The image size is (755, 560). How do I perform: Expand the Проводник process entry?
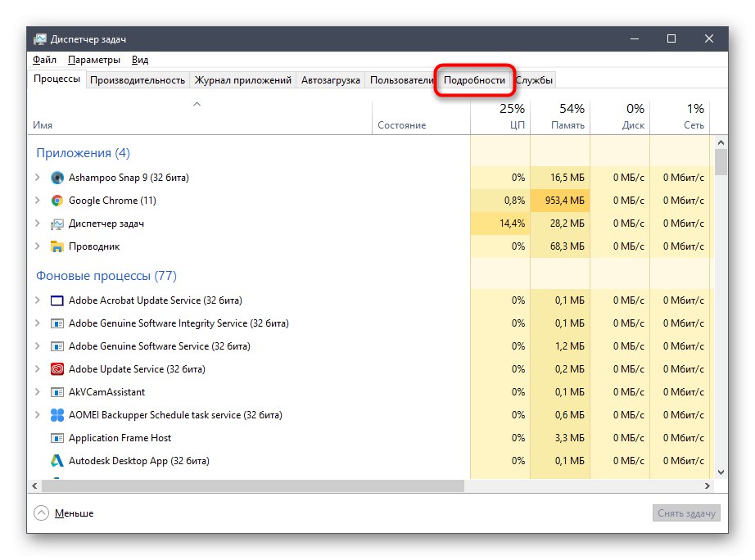pos(36,246)
